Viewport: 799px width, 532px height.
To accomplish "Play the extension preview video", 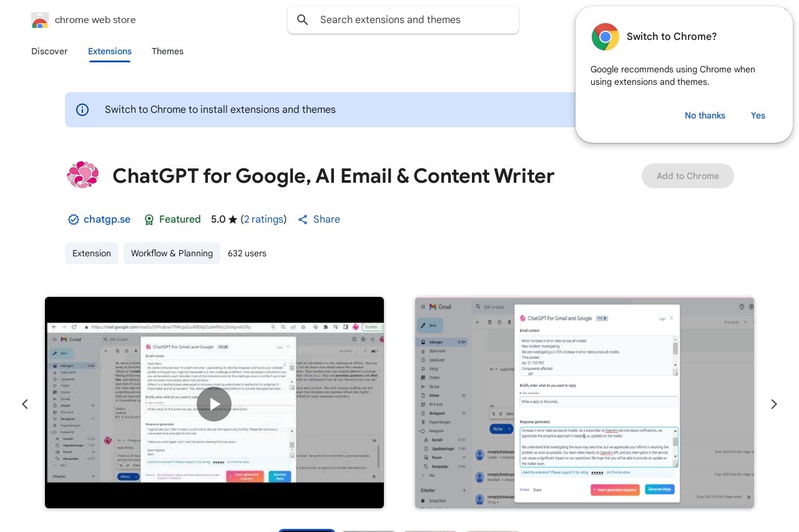I will pos(214,404).
